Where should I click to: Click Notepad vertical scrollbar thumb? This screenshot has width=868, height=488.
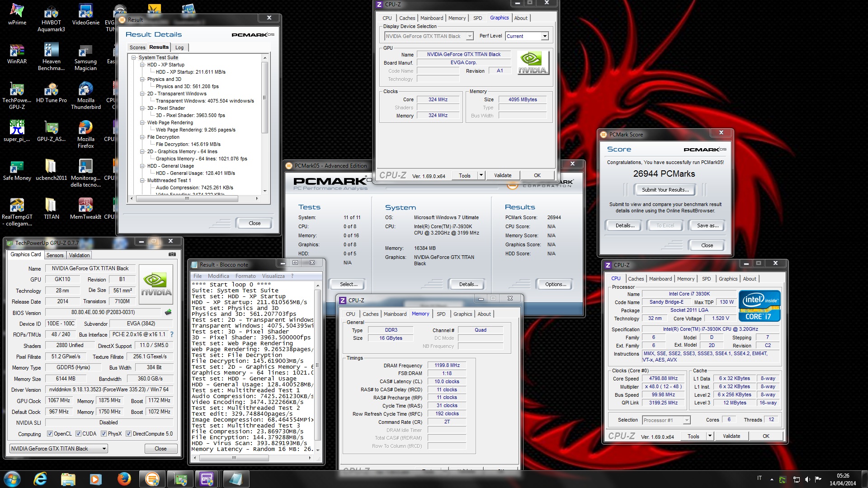tap(317, 365)
